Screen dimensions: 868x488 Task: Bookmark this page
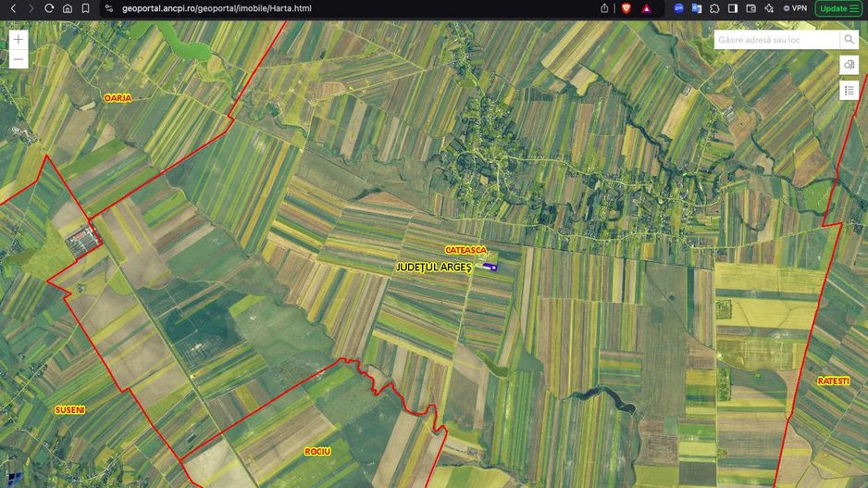(x=85, y=8)
